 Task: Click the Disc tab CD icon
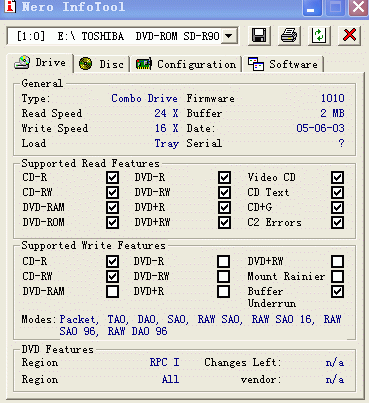[85, 63]
